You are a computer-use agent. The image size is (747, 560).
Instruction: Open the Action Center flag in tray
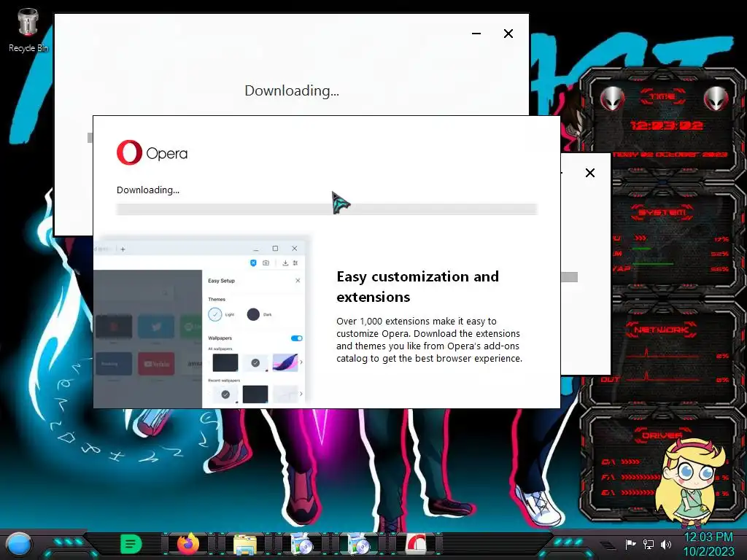pos(631,544)
